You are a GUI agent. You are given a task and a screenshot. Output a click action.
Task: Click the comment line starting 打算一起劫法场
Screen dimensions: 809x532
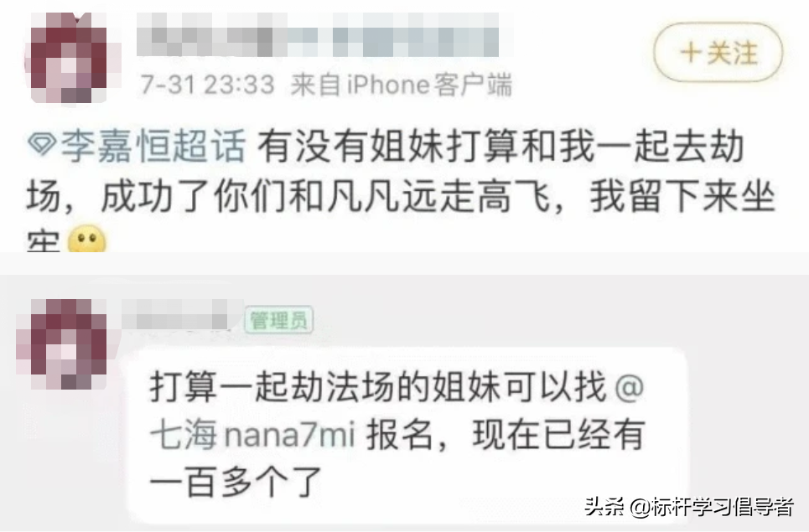[397, 386]
